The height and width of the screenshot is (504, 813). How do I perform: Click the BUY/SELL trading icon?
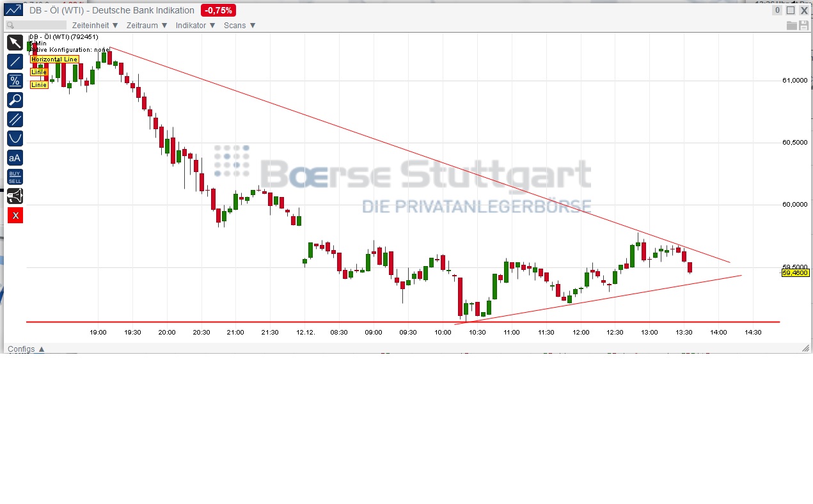[14, 177]
